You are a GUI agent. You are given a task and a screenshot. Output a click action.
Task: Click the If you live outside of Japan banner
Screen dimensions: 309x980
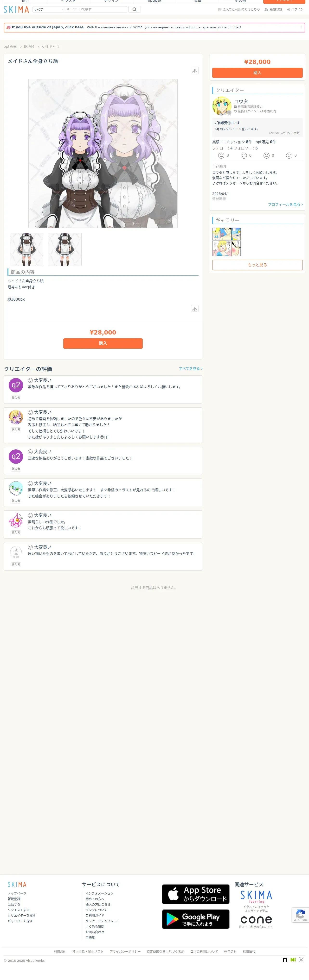tap(154, 27)
